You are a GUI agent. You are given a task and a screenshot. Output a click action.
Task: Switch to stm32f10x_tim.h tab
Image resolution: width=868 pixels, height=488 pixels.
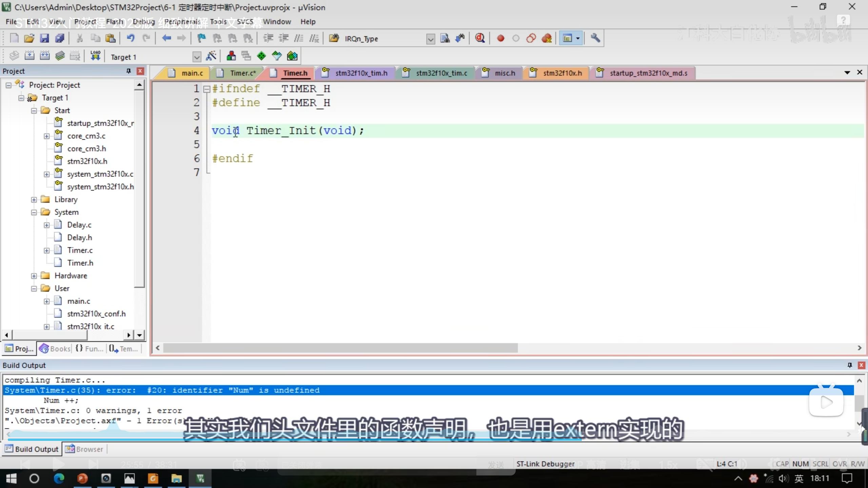pos(361,73)
